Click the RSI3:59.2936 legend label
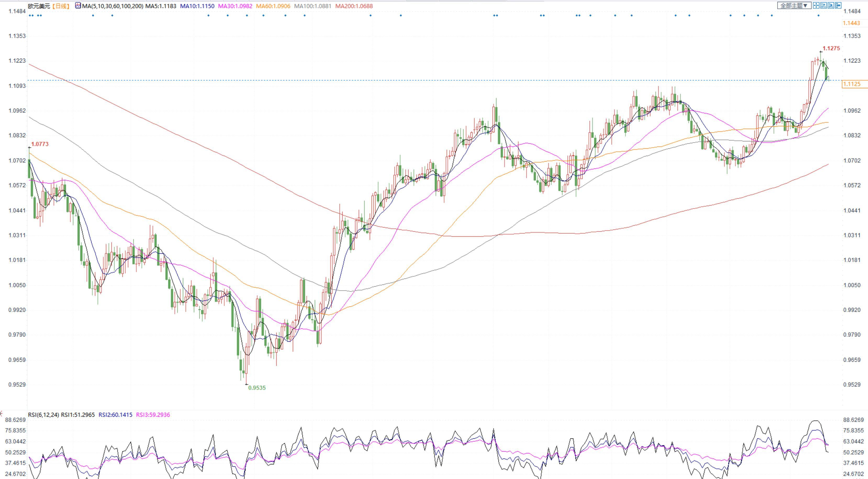The image size is (868, 479). (x=153, y=415)
